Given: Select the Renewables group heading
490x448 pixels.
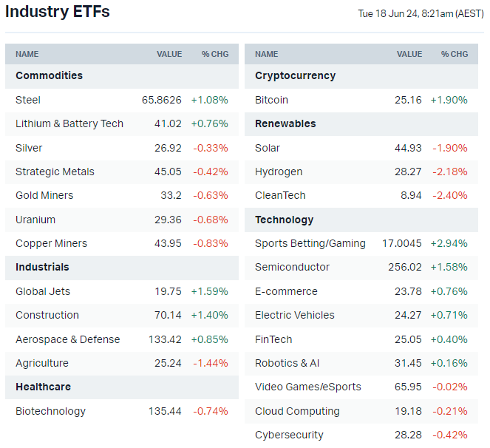Looking at the screenshot, I should [285, 123].
